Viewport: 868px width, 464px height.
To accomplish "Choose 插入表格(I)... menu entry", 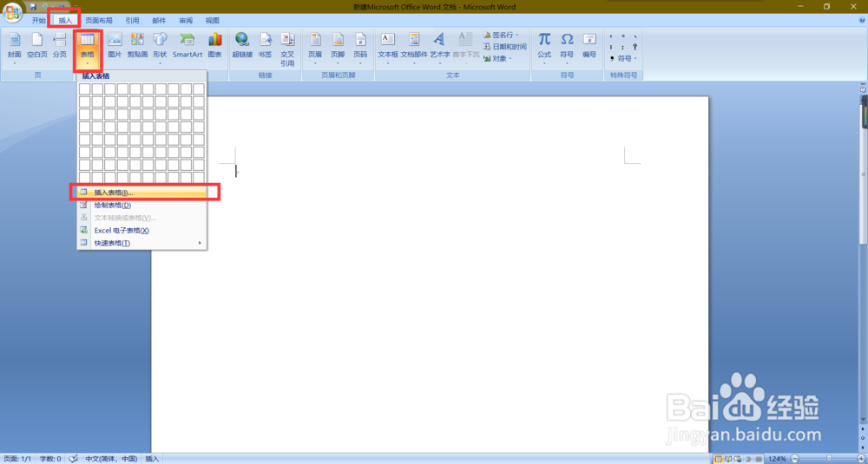I will click(x=141, y=193).
